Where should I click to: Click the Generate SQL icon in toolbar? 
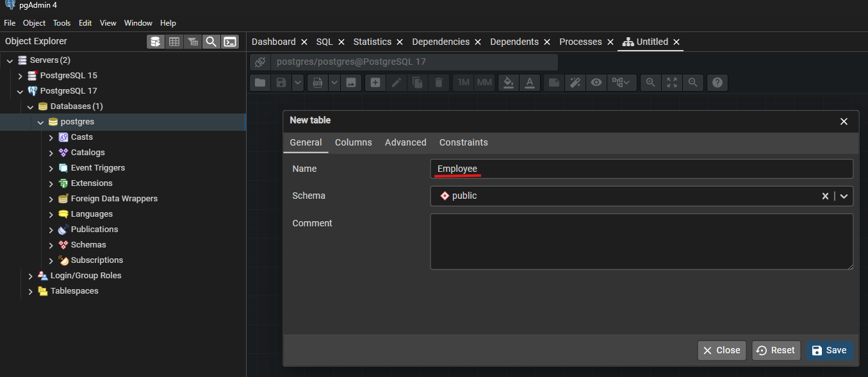coord(317,83)
